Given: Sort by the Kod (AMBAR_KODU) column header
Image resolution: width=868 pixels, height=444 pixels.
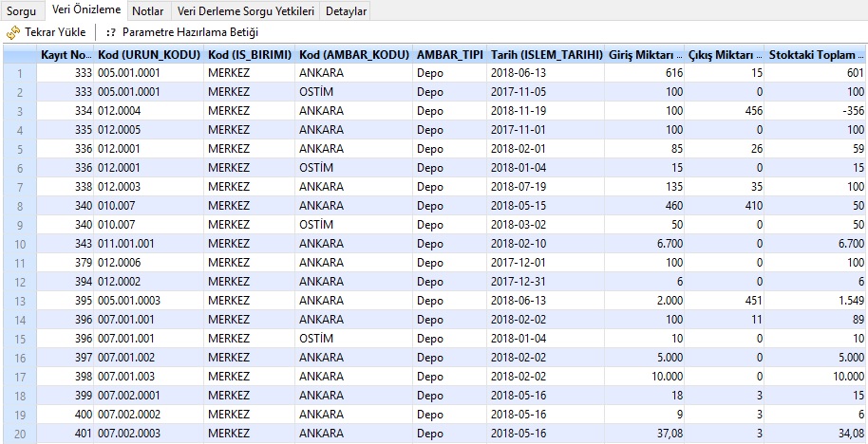Looking at the screenshot, I should (353, 54).
